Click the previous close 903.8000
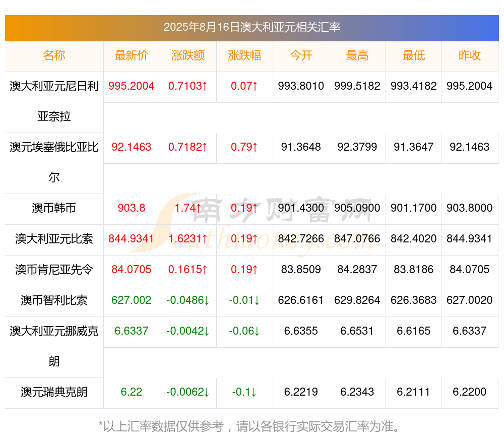Viewport: 504px width, 442px height. pyautogui.click(x=470, y=208)
